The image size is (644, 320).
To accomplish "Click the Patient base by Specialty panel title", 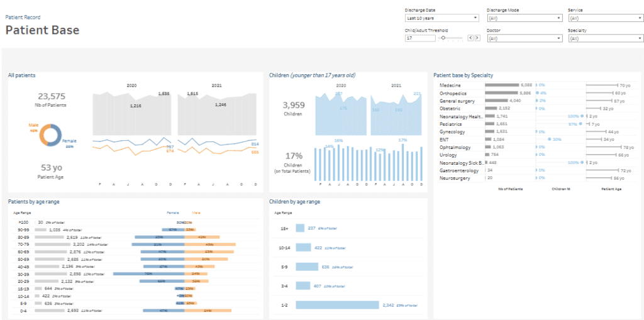I will 464,75.
